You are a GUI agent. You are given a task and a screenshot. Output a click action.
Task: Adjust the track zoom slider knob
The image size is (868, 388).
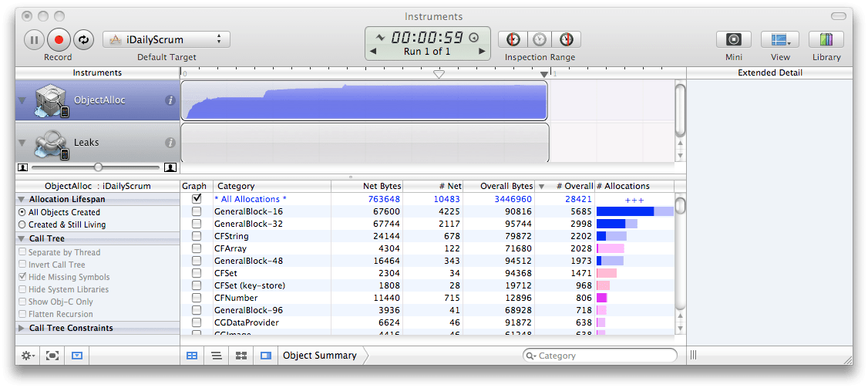tap(98, 167)
